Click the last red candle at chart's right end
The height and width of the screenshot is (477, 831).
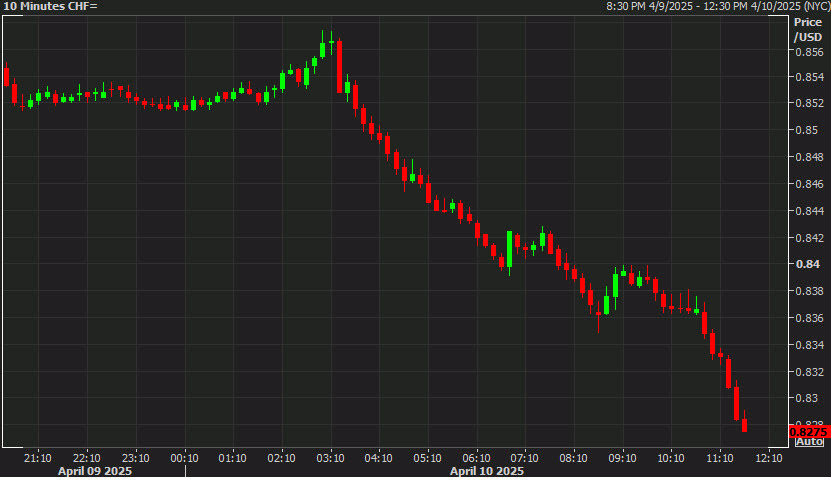click(x=744, y=424)
